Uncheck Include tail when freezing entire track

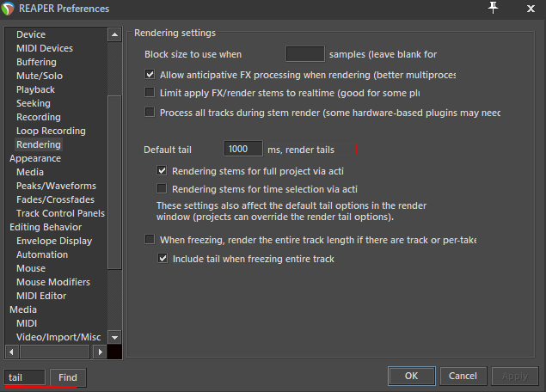click(x=163, y=258)
